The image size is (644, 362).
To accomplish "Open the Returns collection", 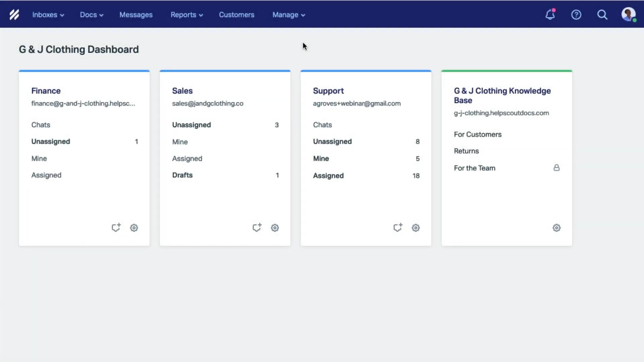I will (466, 151).
